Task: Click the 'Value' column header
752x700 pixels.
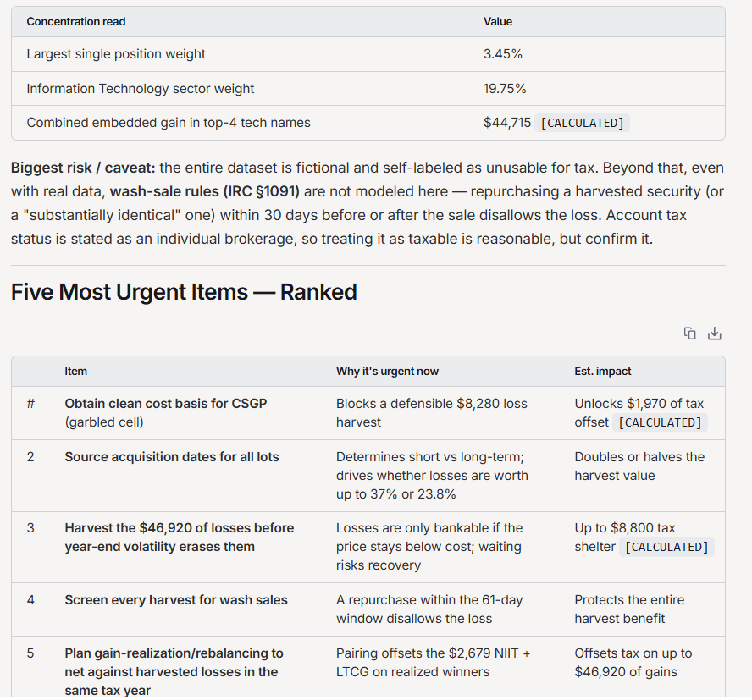Action: [498, 21]
